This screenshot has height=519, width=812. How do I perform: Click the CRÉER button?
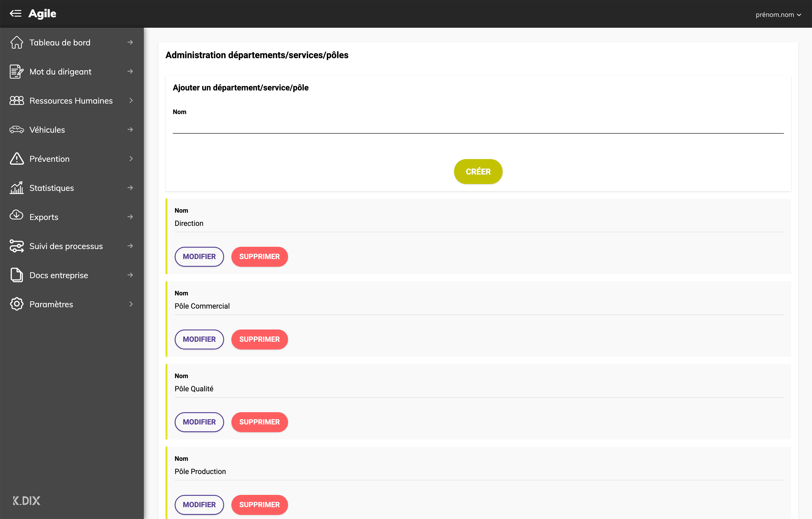(478, 171)
